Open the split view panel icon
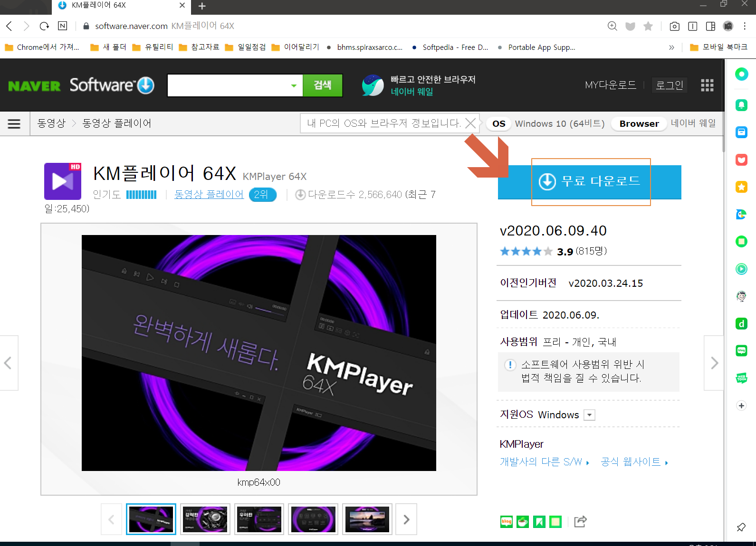This screenshot has height=546, width=756. (x=710, y=26)
